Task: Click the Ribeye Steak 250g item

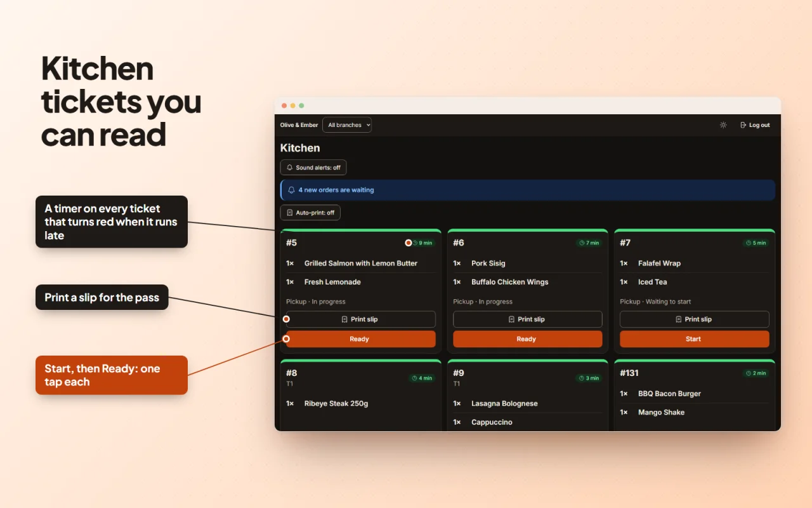Action: (x=336, y=404)
